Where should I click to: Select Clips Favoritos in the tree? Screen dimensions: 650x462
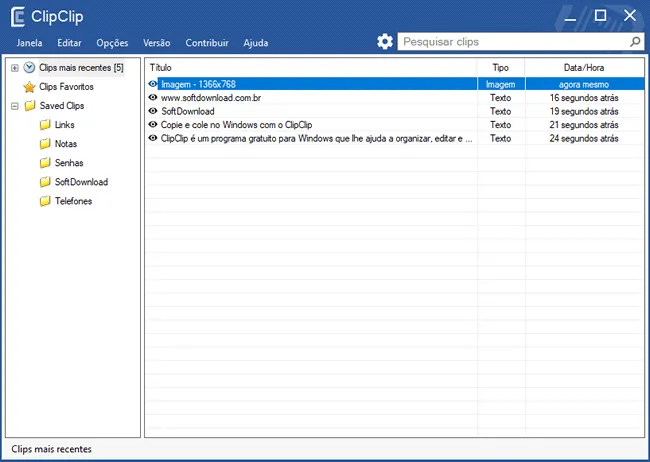[66, 87]
